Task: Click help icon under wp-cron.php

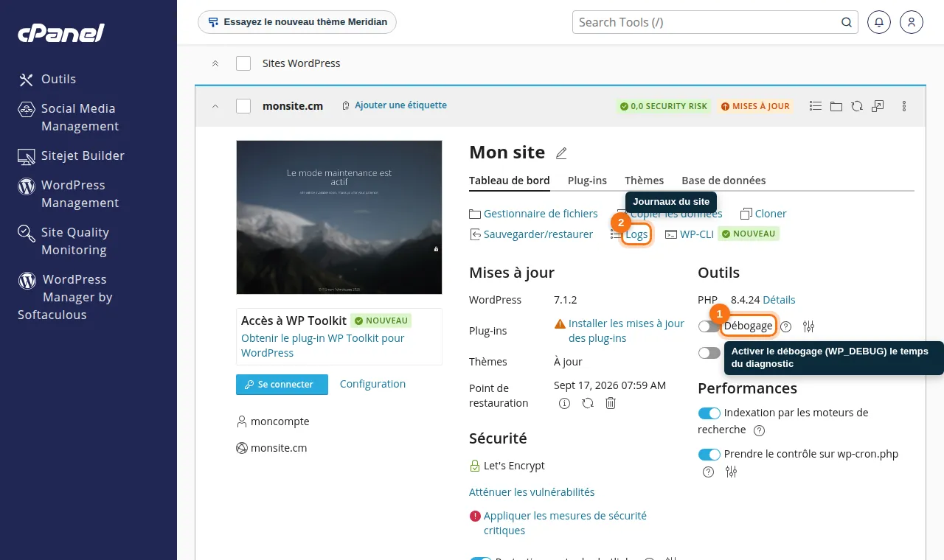Action: (x=708, y=472)
